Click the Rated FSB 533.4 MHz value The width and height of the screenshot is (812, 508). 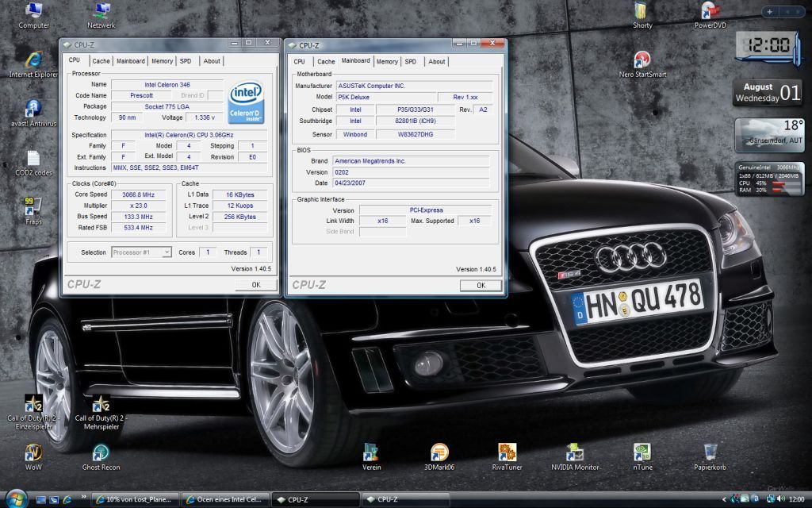coord(138,228)
